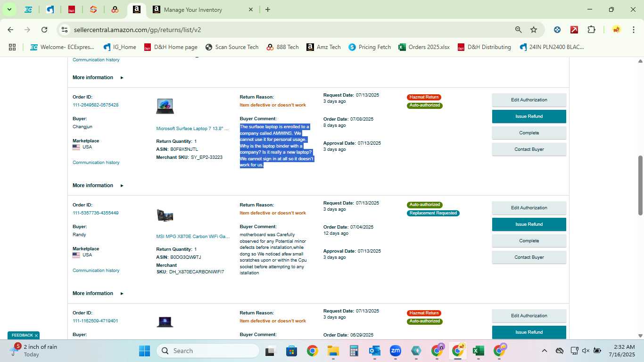Open the red Adobe Acrobat extension
This screenshot has width=644, height=362.
point(574,30)
